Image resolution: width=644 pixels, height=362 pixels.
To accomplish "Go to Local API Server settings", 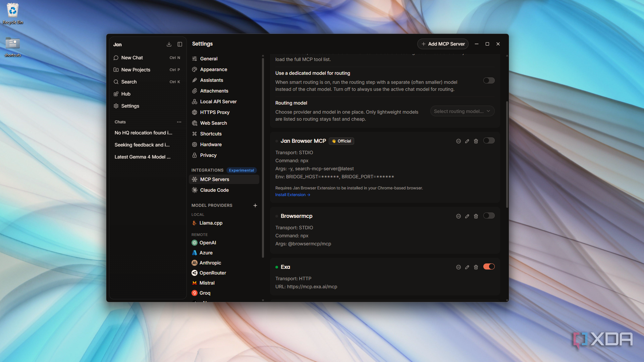I will coord(224,102).
